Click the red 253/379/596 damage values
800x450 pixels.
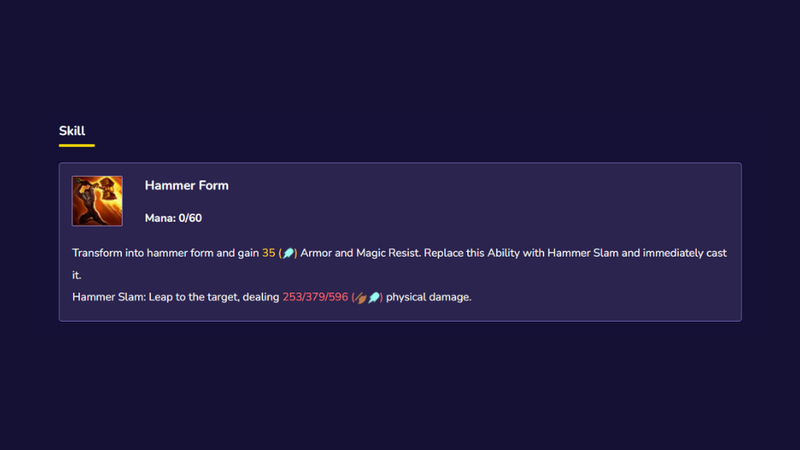click(315, 297)
